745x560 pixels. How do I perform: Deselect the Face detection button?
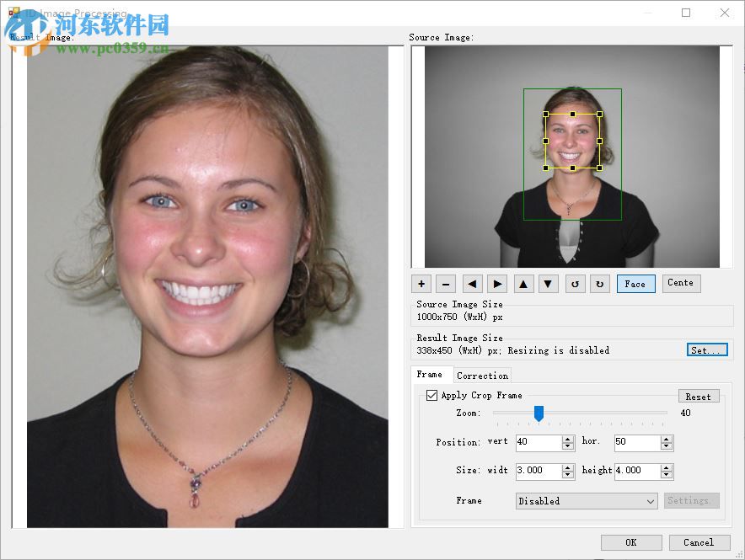click(x=635, y=284)
